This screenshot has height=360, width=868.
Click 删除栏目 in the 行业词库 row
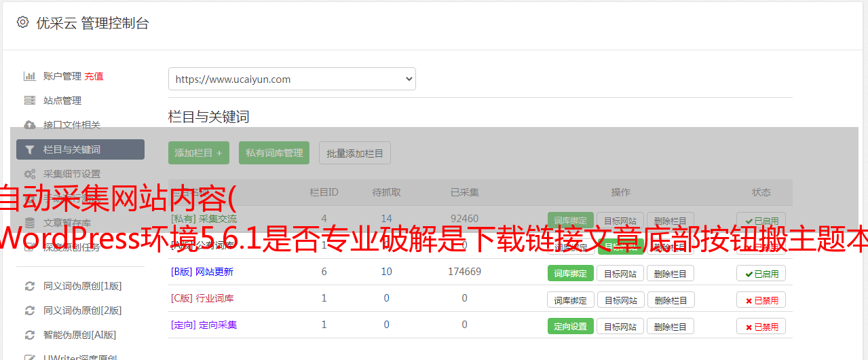671,300
